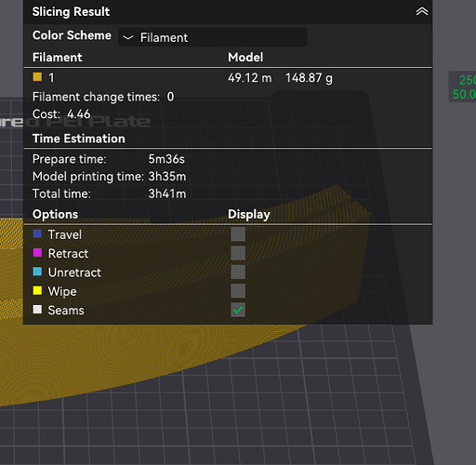Enable the Retract display checkbox
This screenshot has height=465, width=476.
point(238,253)
